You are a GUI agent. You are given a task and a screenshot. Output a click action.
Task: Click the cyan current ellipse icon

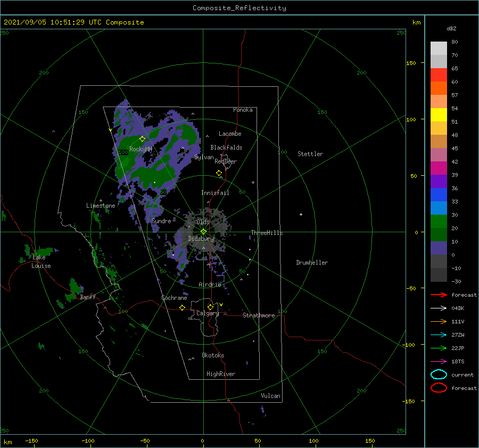pyautogui.click(x=439, y=374)
